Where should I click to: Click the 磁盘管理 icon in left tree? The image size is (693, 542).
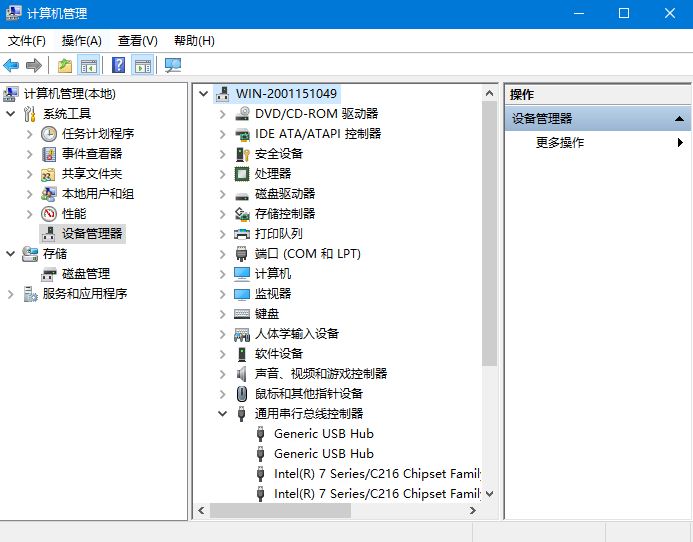tap(49, 274)
